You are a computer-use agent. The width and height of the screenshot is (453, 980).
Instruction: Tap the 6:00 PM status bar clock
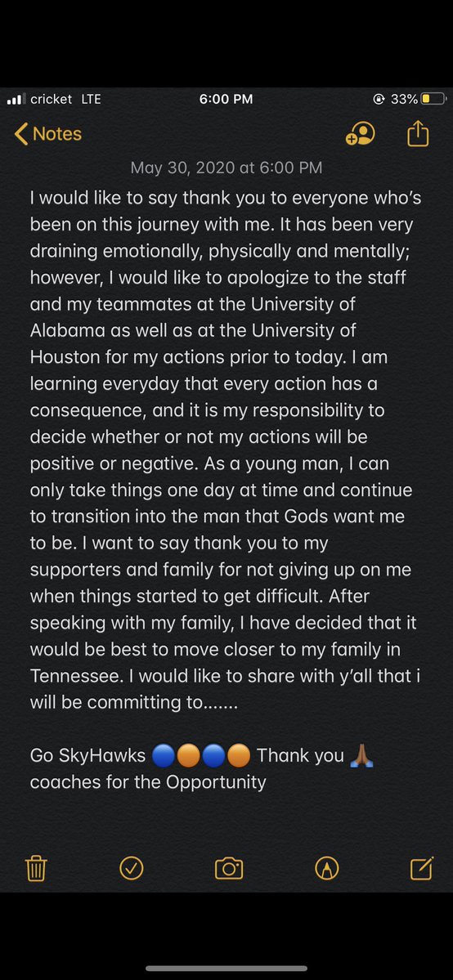pyautogui.click(x=226, y=99)
